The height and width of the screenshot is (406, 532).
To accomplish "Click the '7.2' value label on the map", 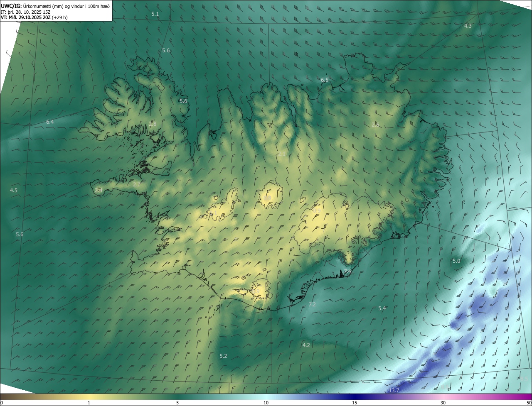I will [x=312, y=304].
